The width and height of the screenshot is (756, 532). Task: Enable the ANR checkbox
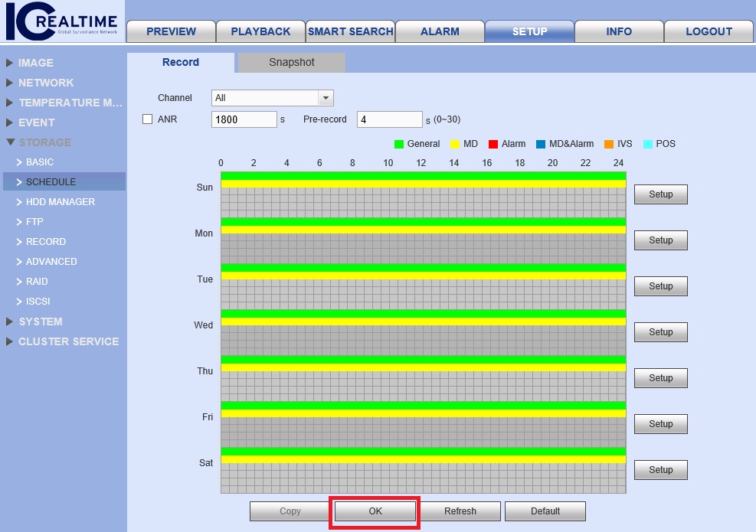tap(148, 119)
